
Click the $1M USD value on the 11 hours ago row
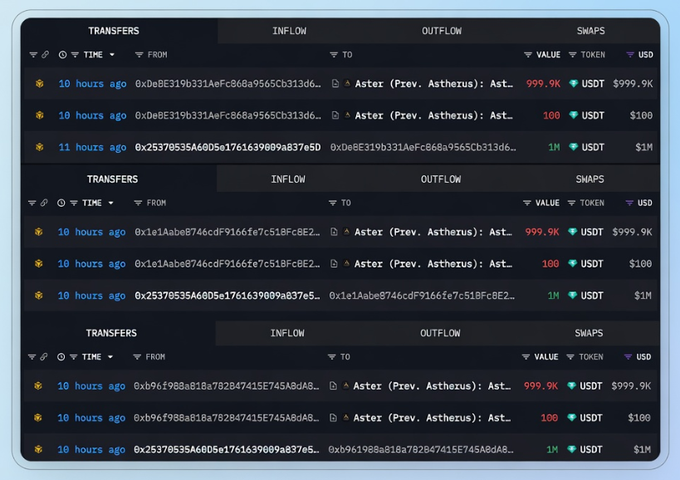(x=644, y=147)
